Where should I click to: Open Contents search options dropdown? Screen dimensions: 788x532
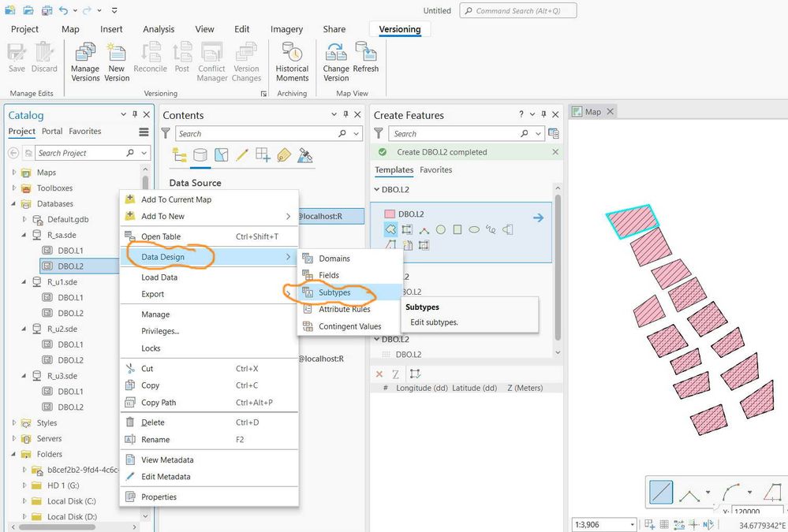click(357, 134)
